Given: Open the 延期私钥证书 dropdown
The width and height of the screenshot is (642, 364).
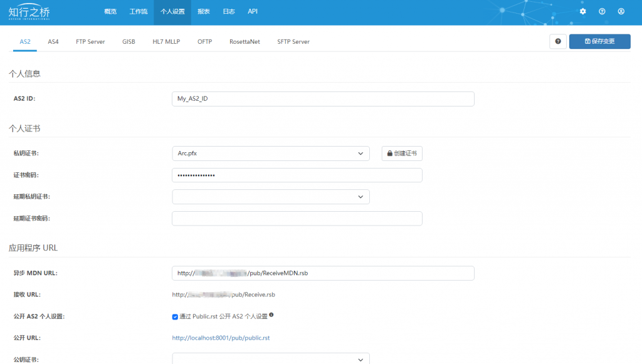Looking at the screenshot, I should coord(271,197).
